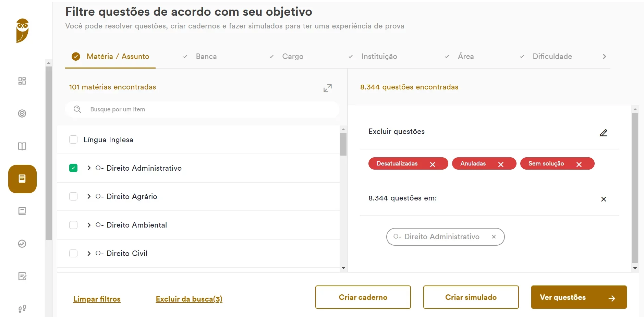Screen dimensions: 644x317
Task: Remove the Desatualizadas exclusion tag
Action: pyautogui.click(x=433, y=164)
